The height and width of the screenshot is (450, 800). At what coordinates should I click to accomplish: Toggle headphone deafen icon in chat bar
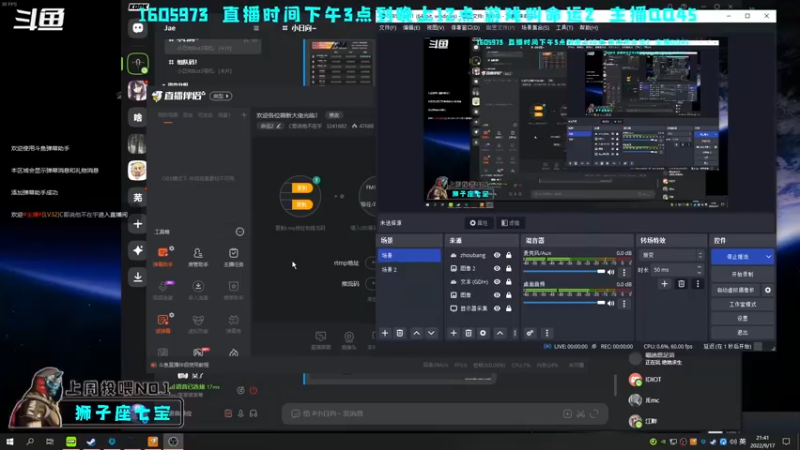254,413
